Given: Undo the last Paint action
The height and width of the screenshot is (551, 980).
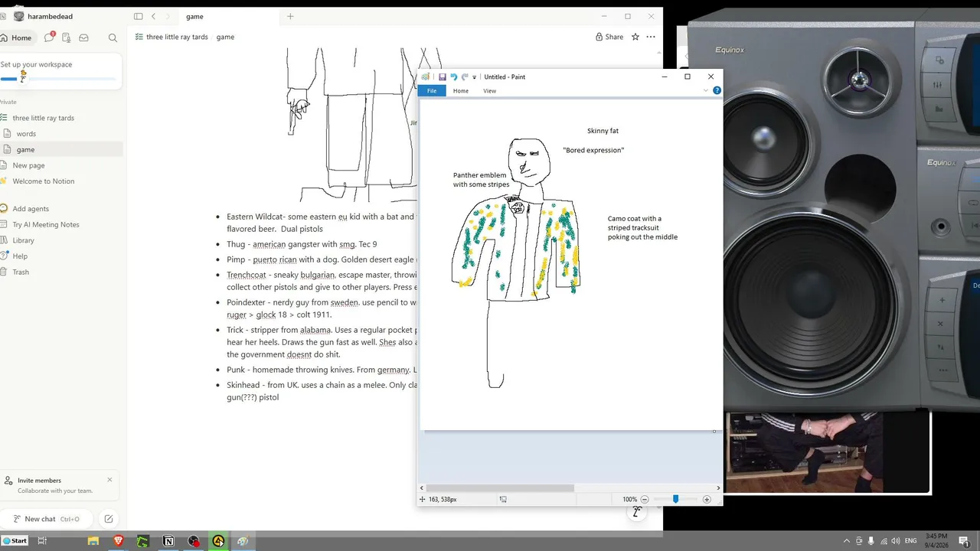Looking at the screenshot, I should tap(453, 77).
